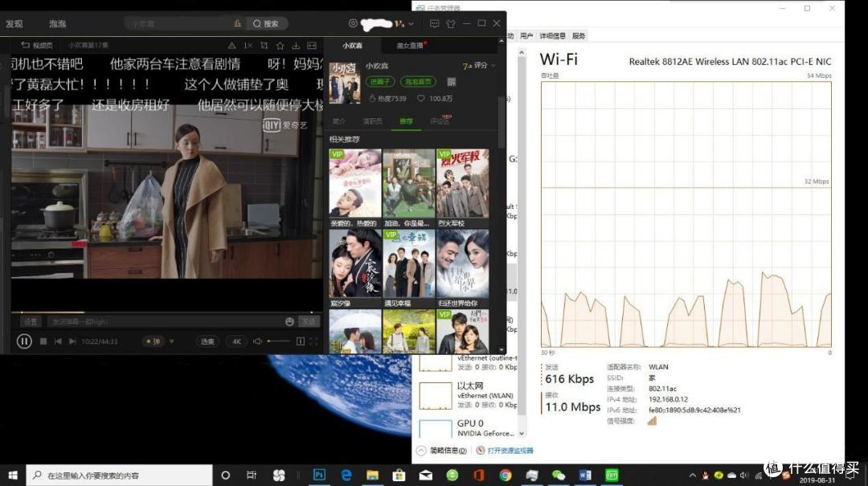Stop playback using the square stop button
868x486 pixels.
(43, 341)
